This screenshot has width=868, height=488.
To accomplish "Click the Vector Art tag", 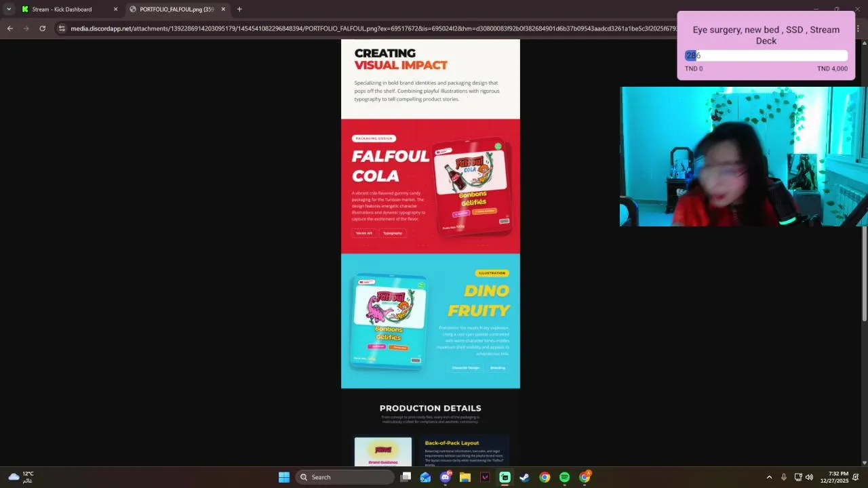I will coord(364,233).
